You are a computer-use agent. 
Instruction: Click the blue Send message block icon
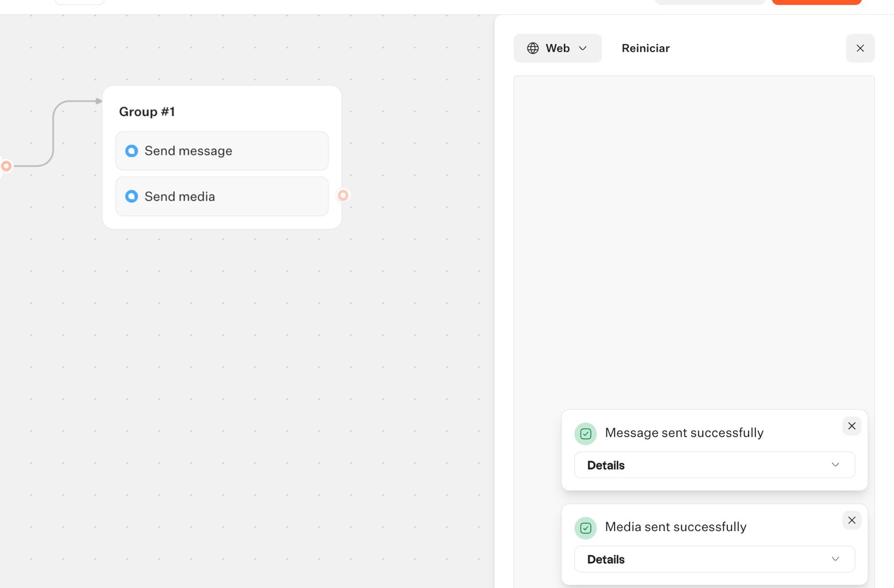pos(131,151)
